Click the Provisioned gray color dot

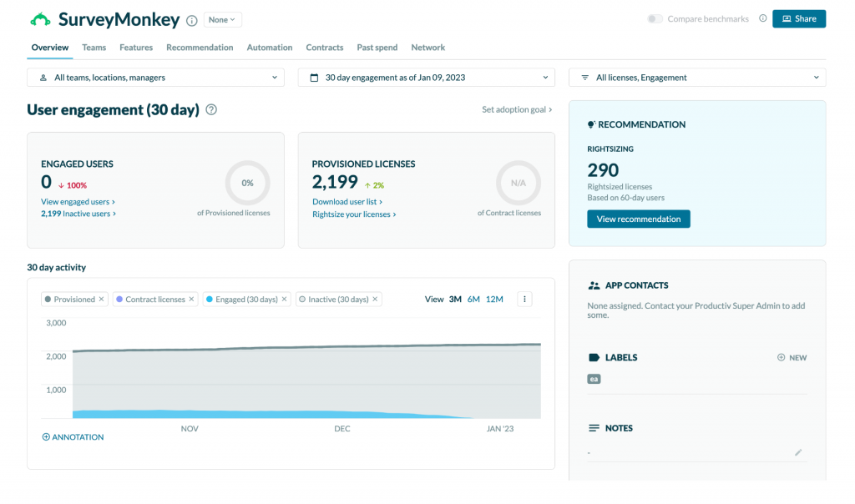[x=48, y=299]
